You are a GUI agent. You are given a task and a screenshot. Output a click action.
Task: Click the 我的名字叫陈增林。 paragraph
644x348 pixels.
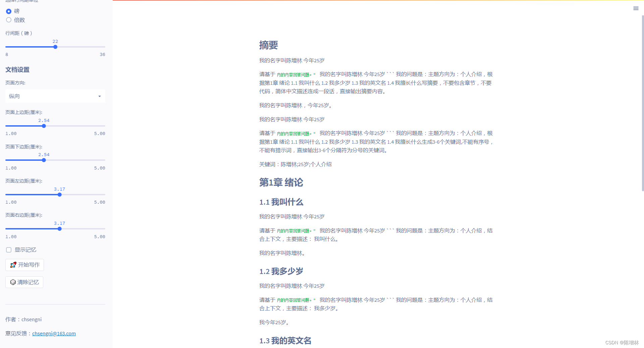click(x=283, y=253)
